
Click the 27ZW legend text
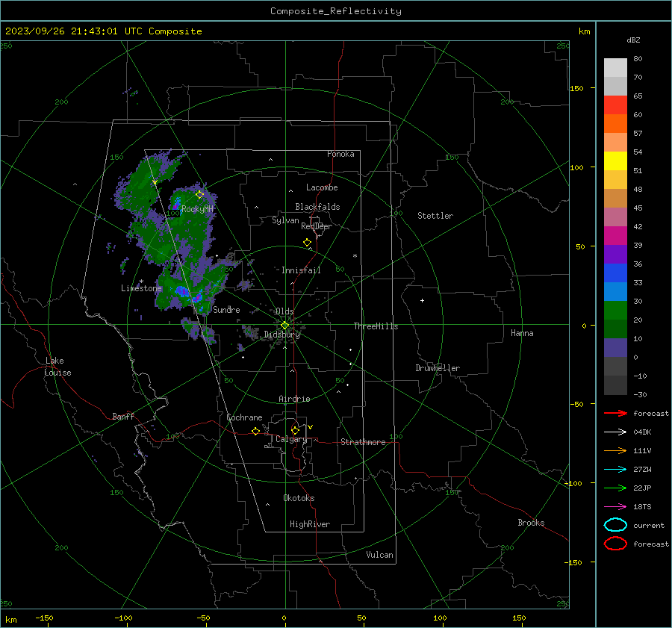coord(642,470)
